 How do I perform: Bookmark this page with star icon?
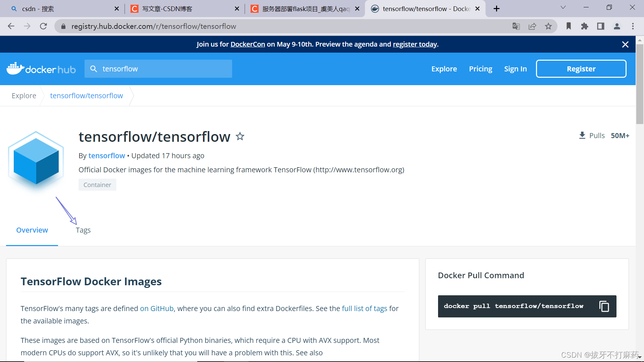tap(548, 26)
